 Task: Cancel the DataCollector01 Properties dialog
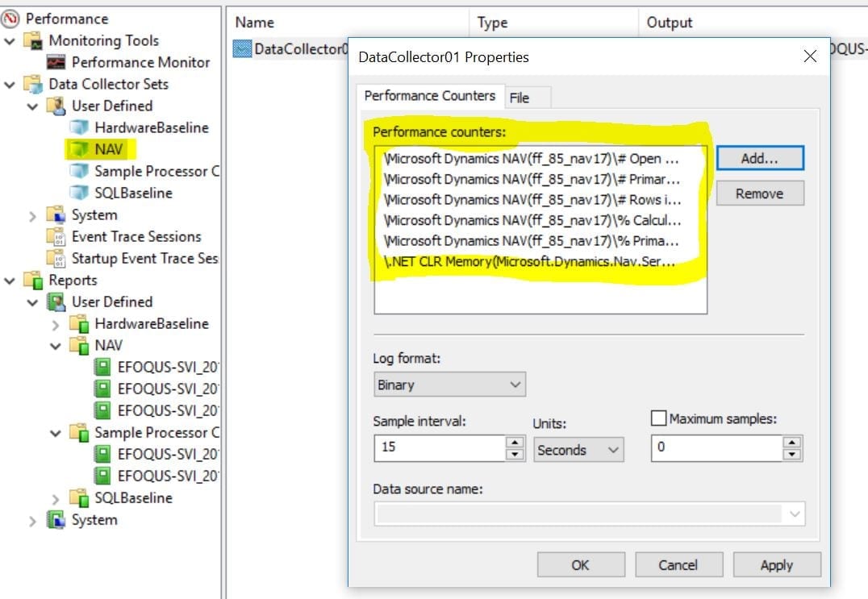click(678, 564)
